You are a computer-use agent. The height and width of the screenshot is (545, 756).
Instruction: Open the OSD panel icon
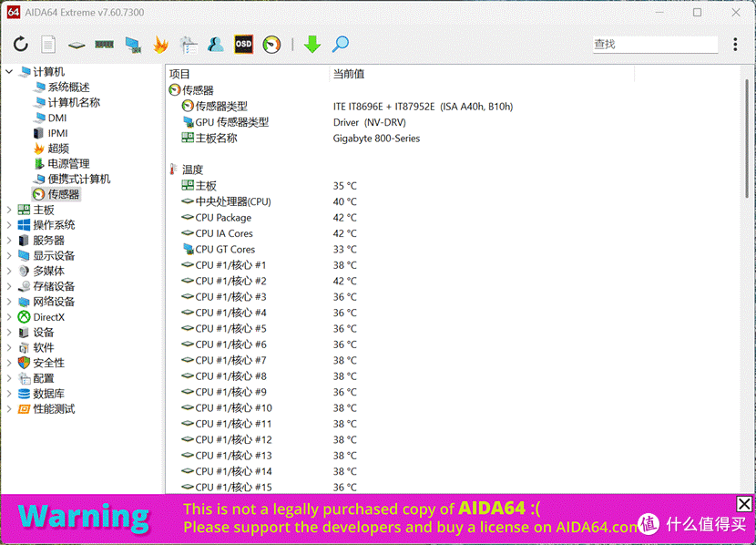point(243,45)
